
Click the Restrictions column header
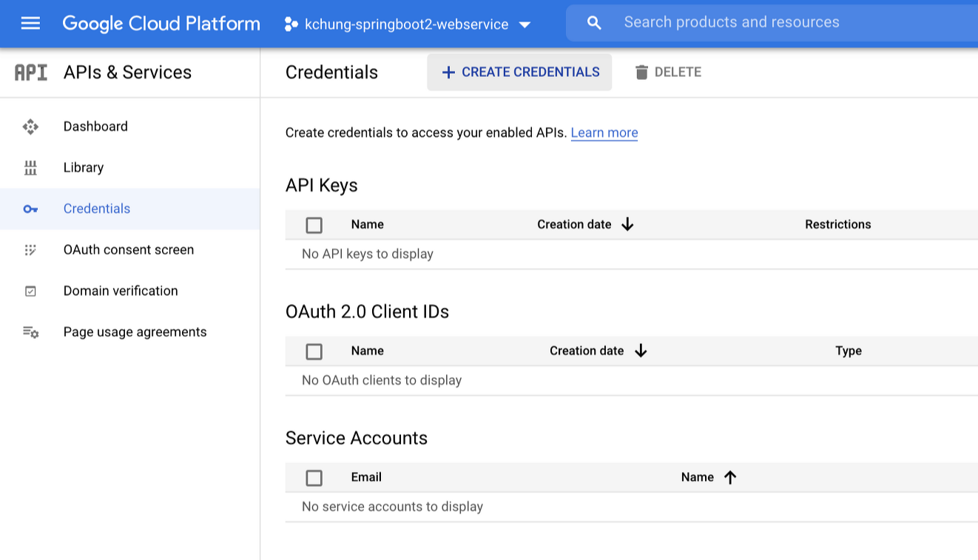(x=838, y=224)
